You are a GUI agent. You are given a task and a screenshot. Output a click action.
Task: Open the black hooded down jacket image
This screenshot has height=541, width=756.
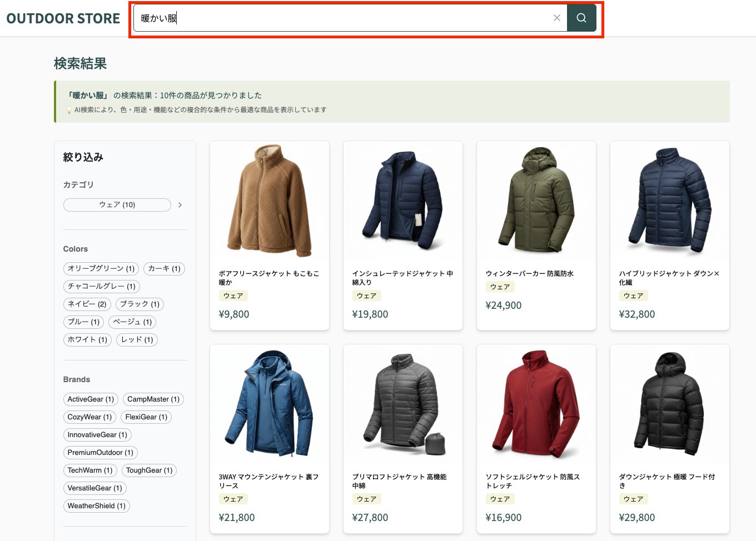pyautogui.click(x=670, y=403)
